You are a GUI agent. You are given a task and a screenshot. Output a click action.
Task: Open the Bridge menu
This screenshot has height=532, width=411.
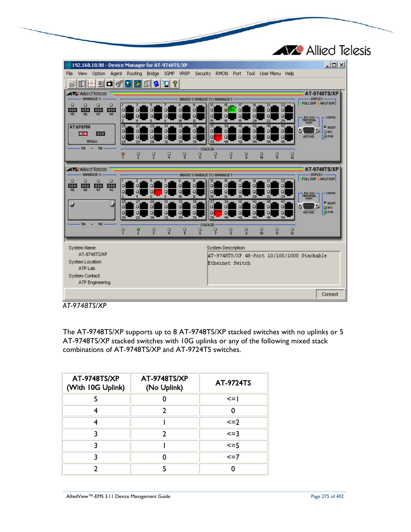click(153, 74)
